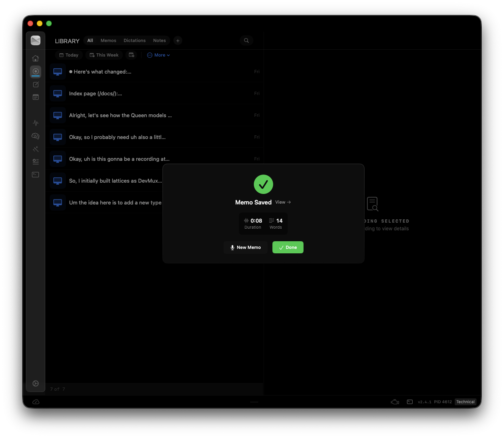Image resolution: width=504 pixels, height=438 pixels.
Task: Click the close window traffic-light button
Action: click(30, 23)
